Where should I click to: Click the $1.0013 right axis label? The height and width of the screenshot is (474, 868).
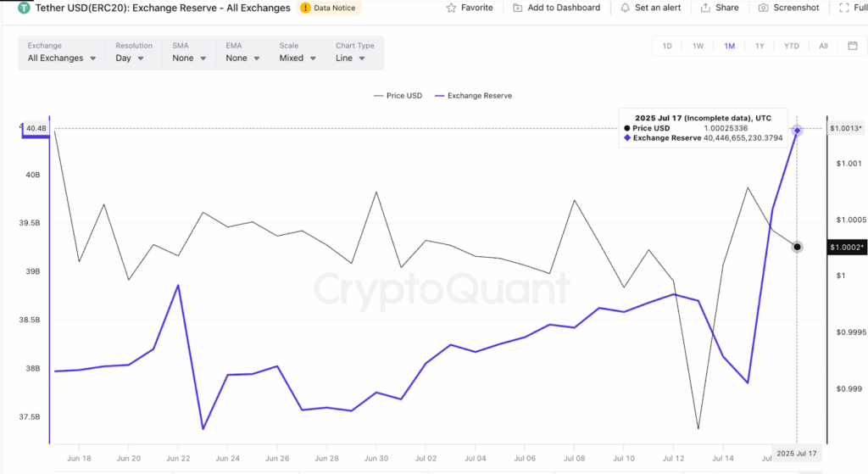coord(845,129)
